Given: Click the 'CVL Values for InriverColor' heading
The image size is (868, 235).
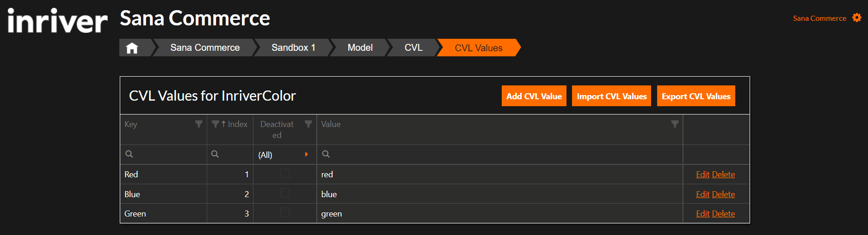Looking at the screenshot, I should pos(212,96).
